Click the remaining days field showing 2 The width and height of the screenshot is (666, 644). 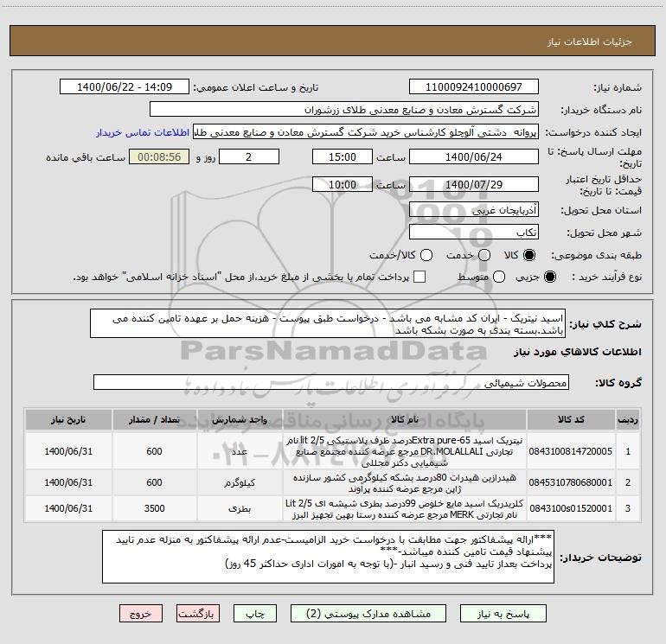[x=249, y=156]
